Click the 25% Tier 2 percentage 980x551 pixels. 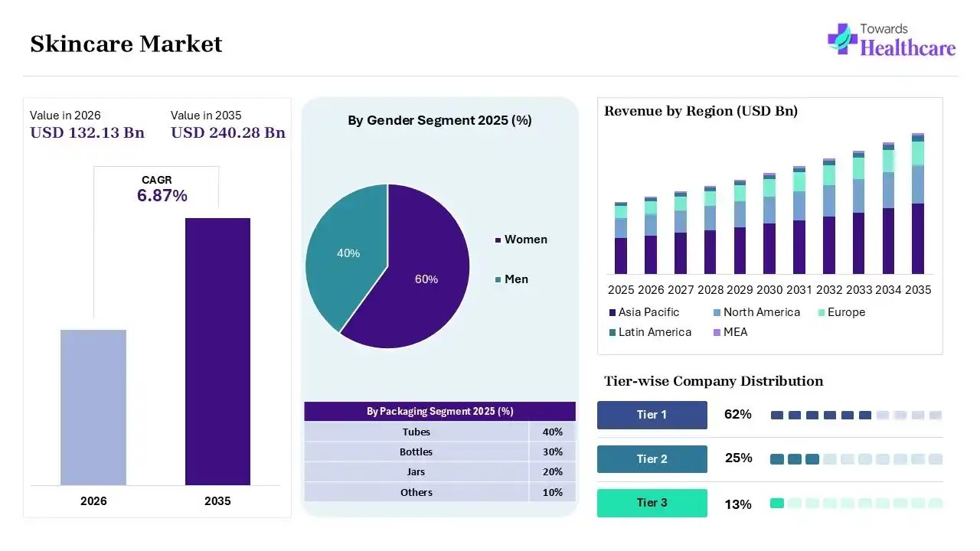click(x=739, y=458)
